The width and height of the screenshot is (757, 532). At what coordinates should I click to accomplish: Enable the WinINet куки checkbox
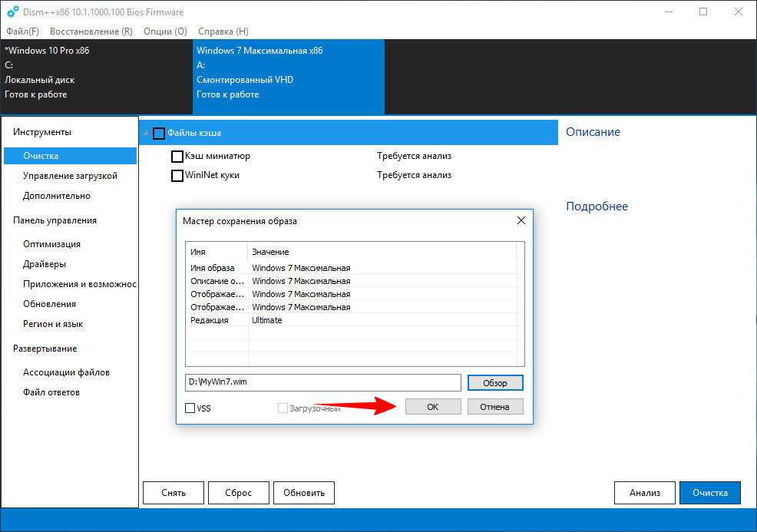click(177, 175)
